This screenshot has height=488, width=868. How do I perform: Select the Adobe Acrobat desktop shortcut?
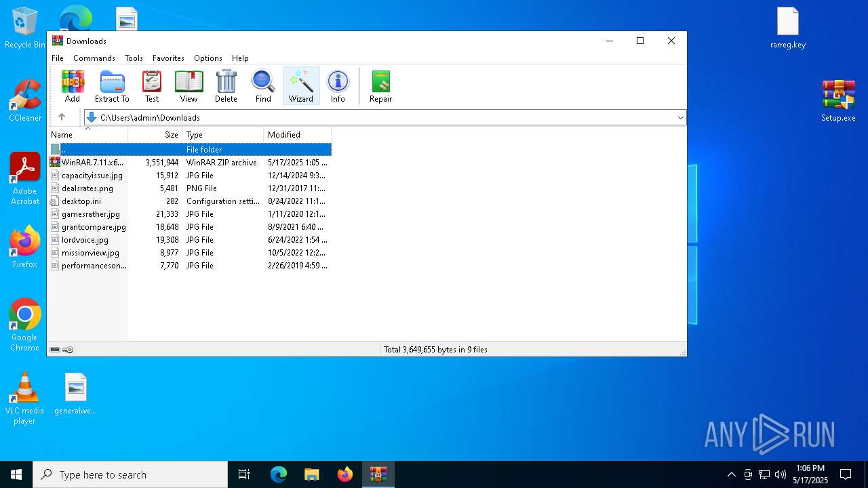pyautogui.click(x=25, y=179)
